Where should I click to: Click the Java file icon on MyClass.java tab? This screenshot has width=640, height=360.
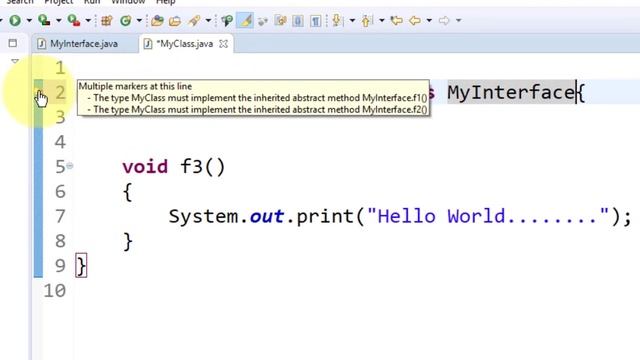(148, 44)
